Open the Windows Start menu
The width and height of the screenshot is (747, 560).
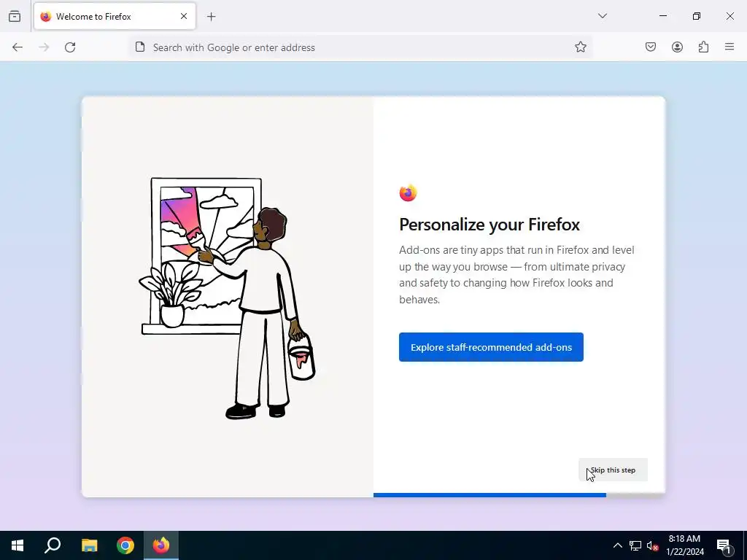(x=18, y=545)
